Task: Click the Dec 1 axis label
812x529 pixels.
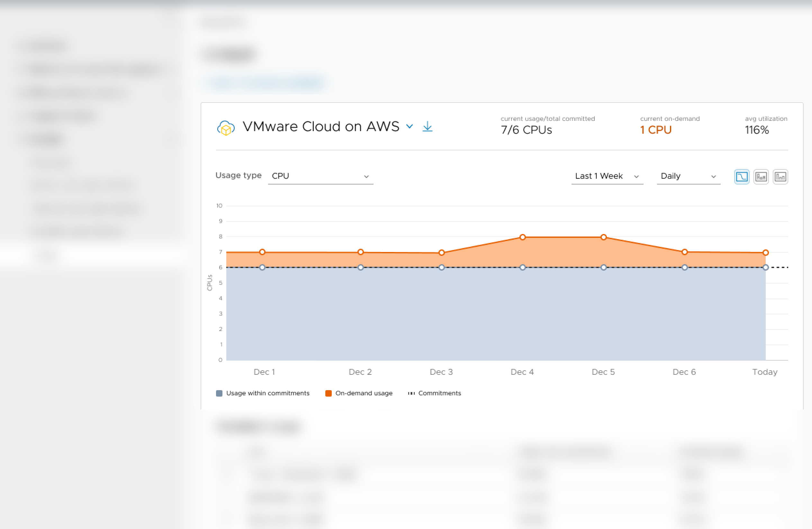Action: click(x=265, y=372)
